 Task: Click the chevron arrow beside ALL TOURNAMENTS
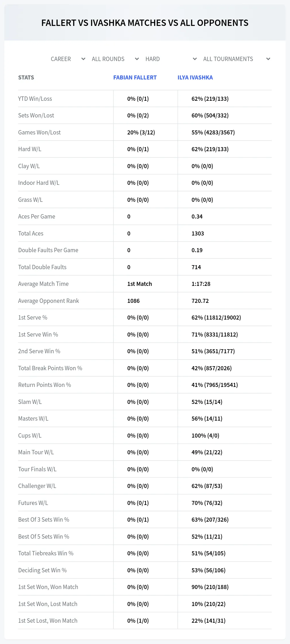point(268,59)
